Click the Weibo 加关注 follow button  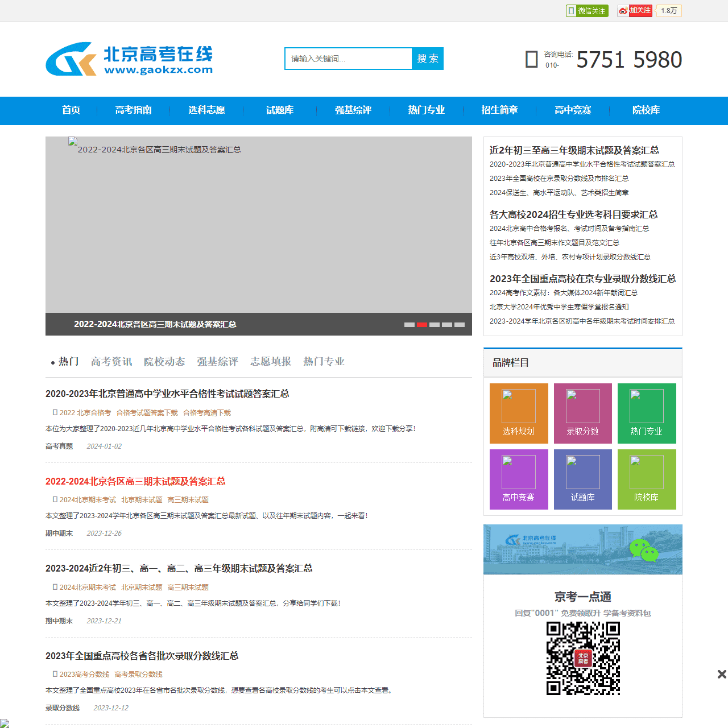tap(635, 11)
